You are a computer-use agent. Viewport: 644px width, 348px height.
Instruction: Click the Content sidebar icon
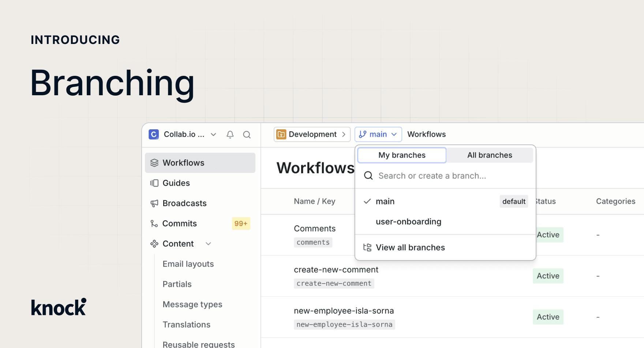click(154, 244)
